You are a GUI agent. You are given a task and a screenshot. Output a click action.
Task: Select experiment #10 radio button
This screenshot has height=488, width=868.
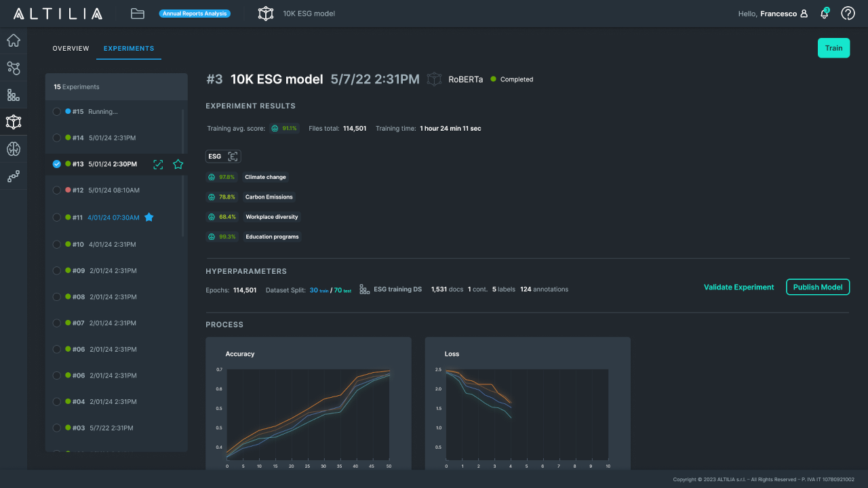click(57, 244)
